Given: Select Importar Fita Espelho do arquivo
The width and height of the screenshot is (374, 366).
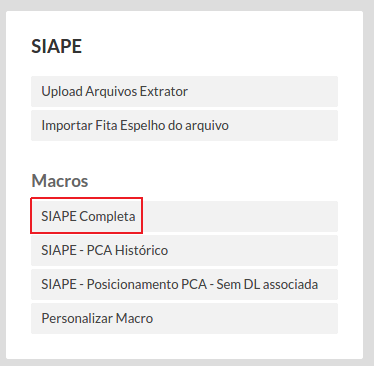Looking at the screenshot, I should pyautogui.click(x=184, y=125).
